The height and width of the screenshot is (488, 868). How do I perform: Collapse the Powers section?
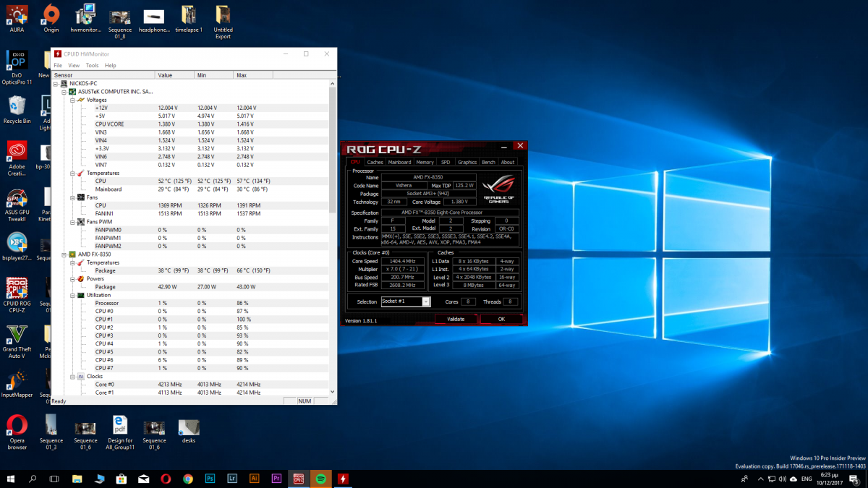(72, 278)
